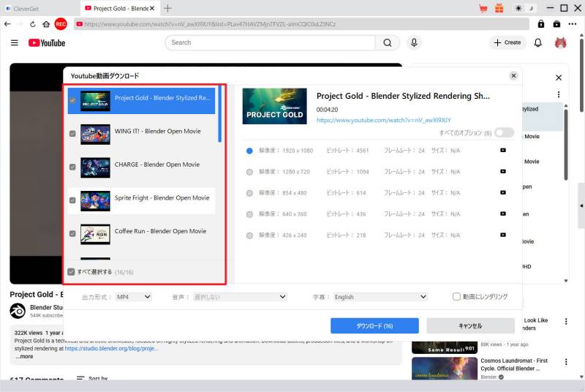Select the 426 x 240 resolution radio button
The image size is (585, 392).
click(x=249, y=235)
